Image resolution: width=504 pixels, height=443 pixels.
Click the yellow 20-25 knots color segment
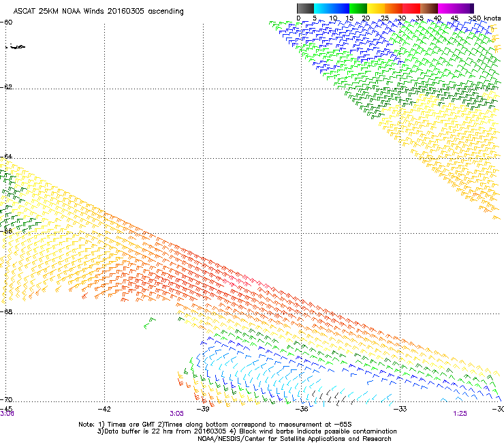(x=376, y=8)
